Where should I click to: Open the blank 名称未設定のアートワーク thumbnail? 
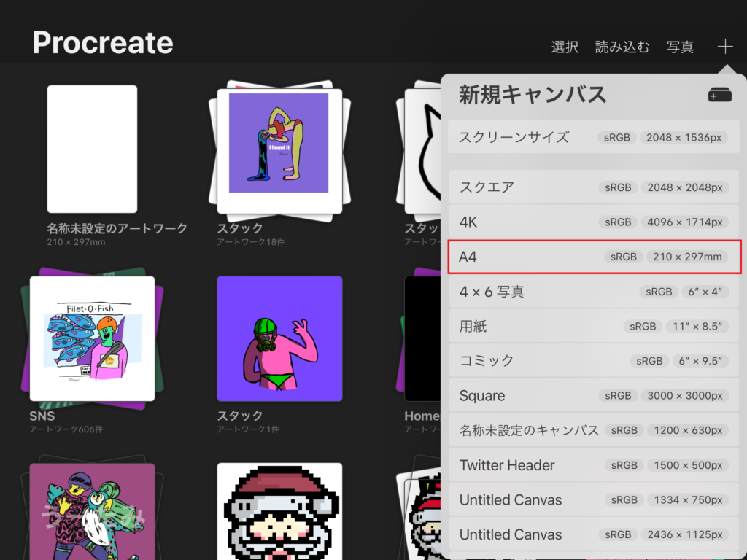tap(93, 149)
